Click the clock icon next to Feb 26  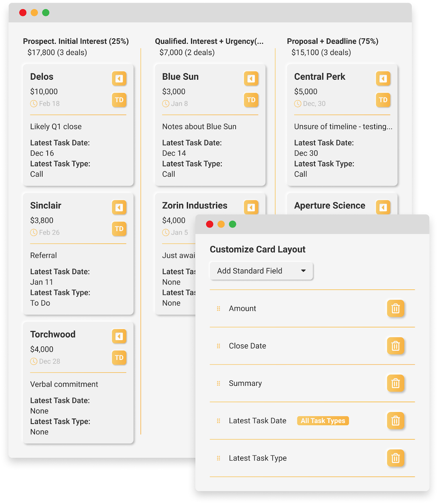34,232
